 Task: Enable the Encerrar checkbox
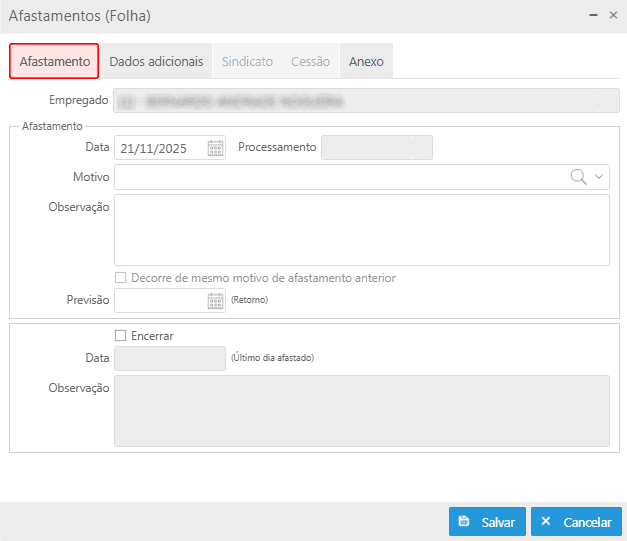click(120, 335)
